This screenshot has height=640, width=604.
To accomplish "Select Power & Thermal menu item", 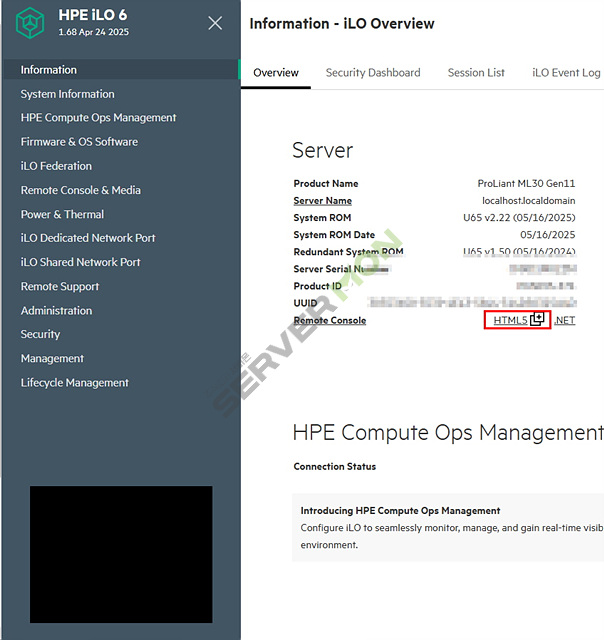I will tap(62, 214).
